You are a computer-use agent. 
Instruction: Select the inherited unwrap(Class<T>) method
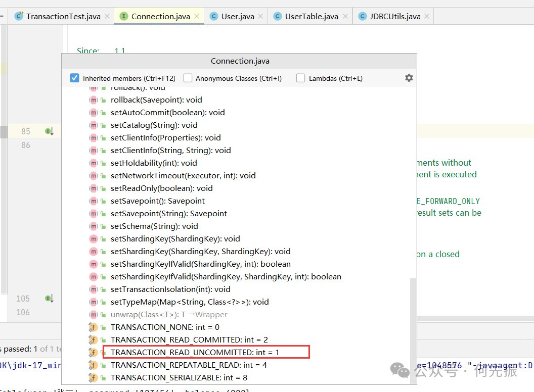[169, 314]
